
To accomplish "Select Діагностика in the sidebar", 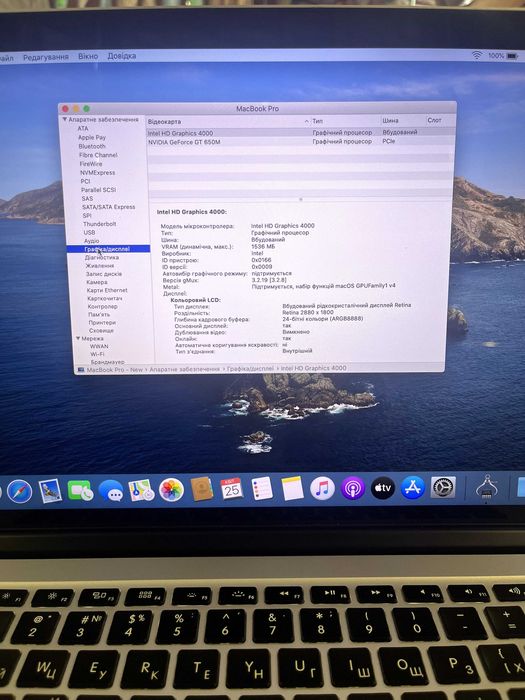I will 102,258.
